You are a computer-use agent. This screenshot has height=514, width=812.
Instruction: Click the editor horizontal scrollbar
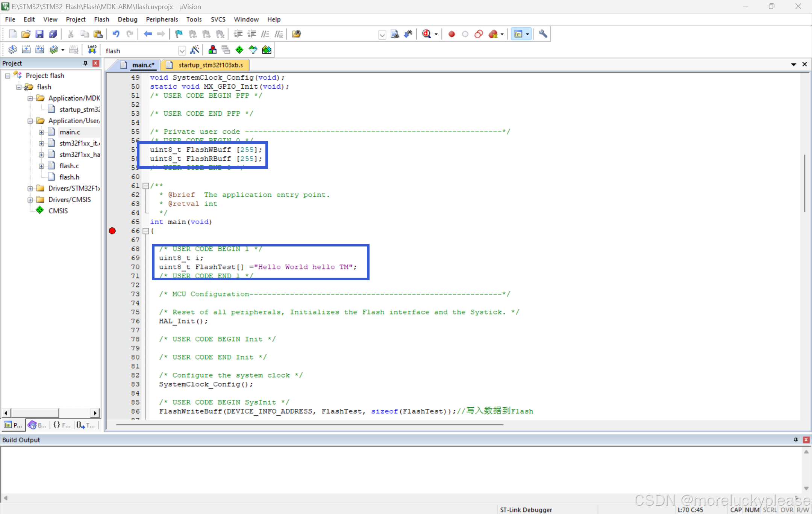click(x=309, y=425)
